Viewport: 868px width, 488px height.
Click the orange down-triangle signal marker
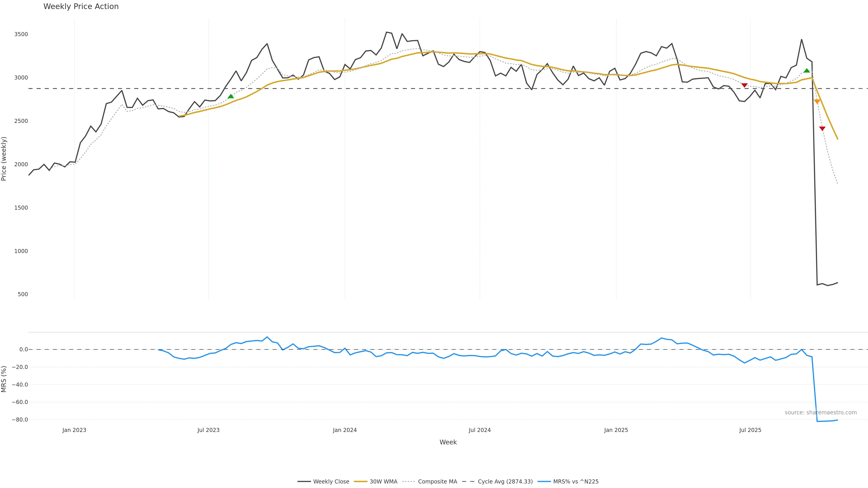tap(817, 101)
